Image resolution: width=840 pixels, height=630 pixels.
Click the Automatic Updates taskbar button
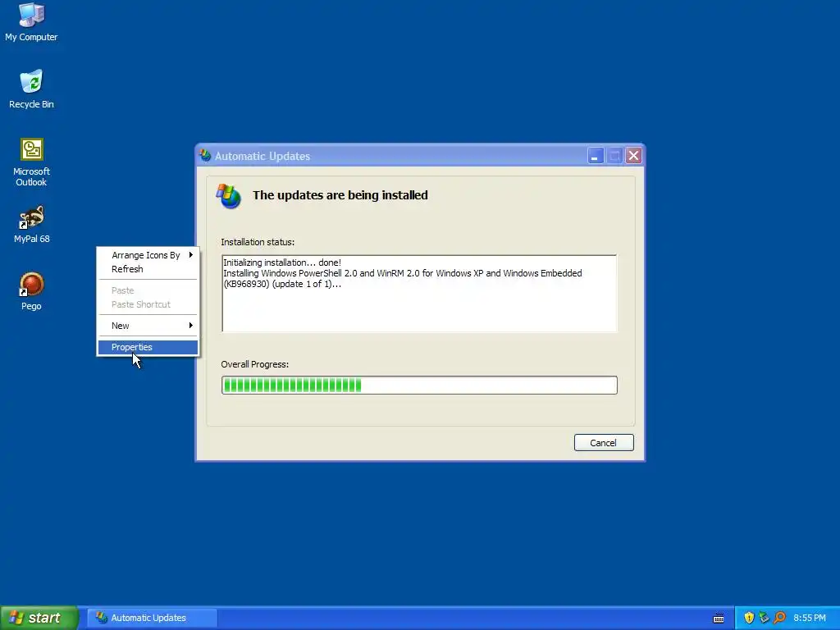(x=152, y=618)
